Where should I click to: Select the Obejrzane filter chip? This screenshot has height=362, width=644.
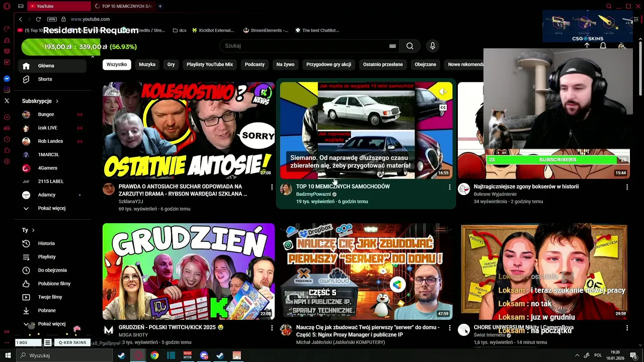(426, 64)
